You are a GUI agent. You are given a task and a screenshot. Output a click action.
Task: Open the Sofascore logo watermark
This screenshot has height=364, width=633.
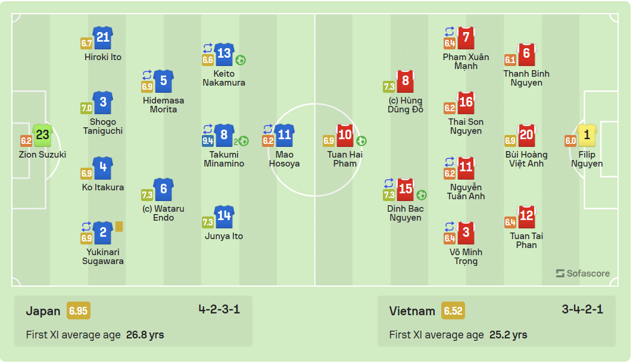click(x=582, y=274)
